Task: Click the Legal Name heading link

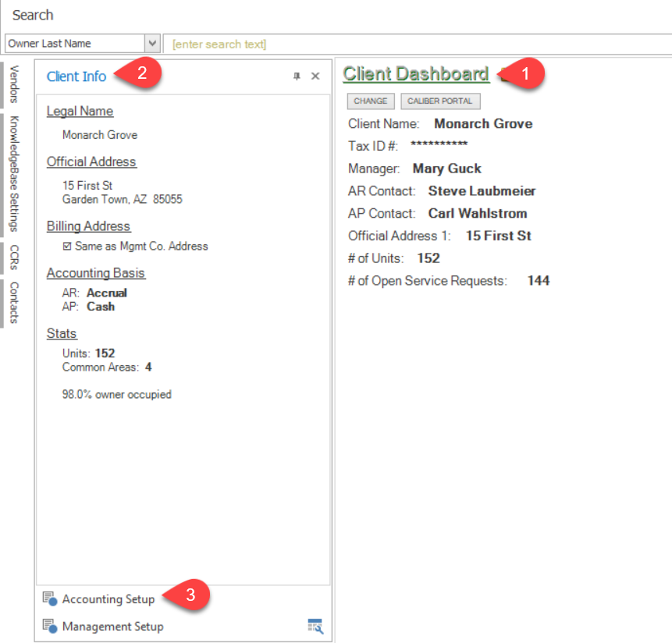Action: pos(80,111)
